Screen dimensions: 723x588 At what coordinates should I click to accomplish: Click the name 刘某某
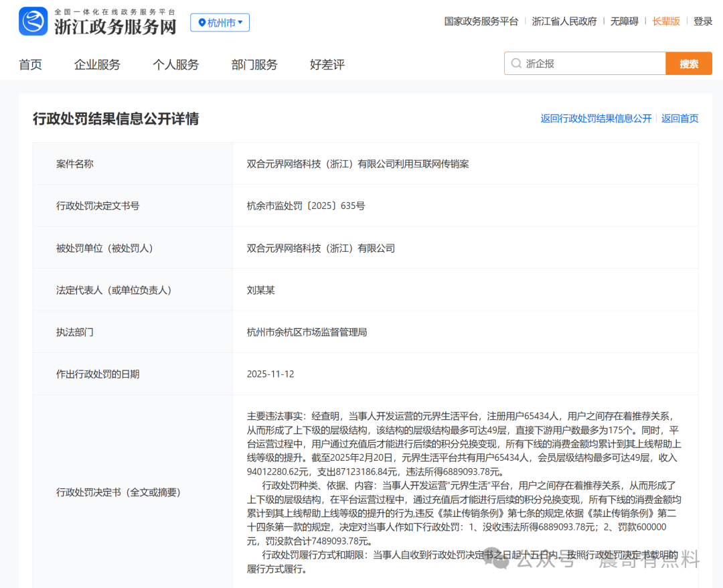click(261, 290)
